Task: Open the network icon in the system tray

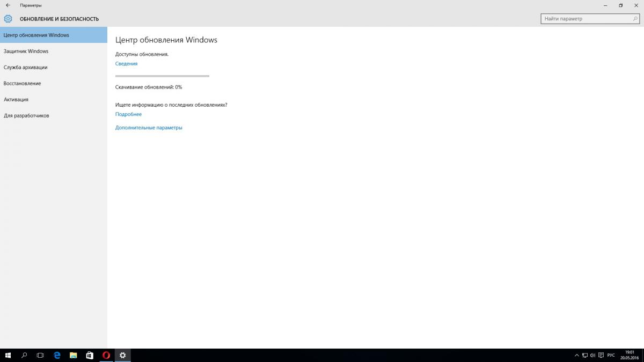Action: click(x=585, y=355)
